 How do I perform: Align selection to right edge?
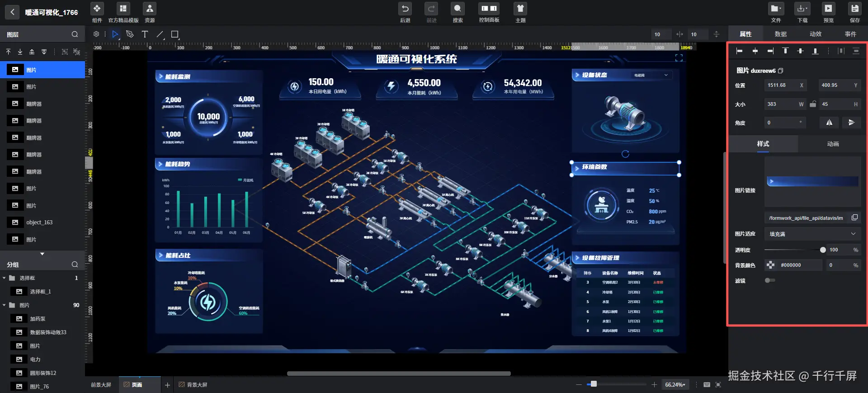(770, 51)
